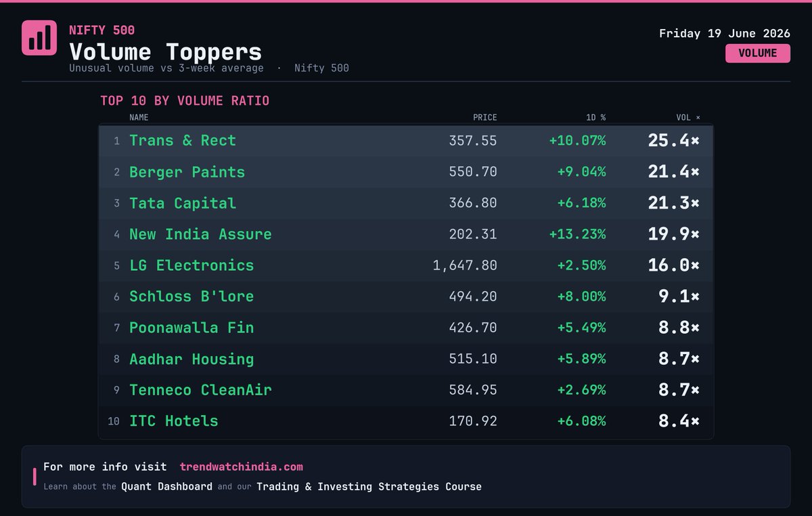Image resolution: width=812 pixels, height=516 pixels.
Task: Click the 9.1× volume ratio
Action: pyautogui.click(x=679, y=297)
